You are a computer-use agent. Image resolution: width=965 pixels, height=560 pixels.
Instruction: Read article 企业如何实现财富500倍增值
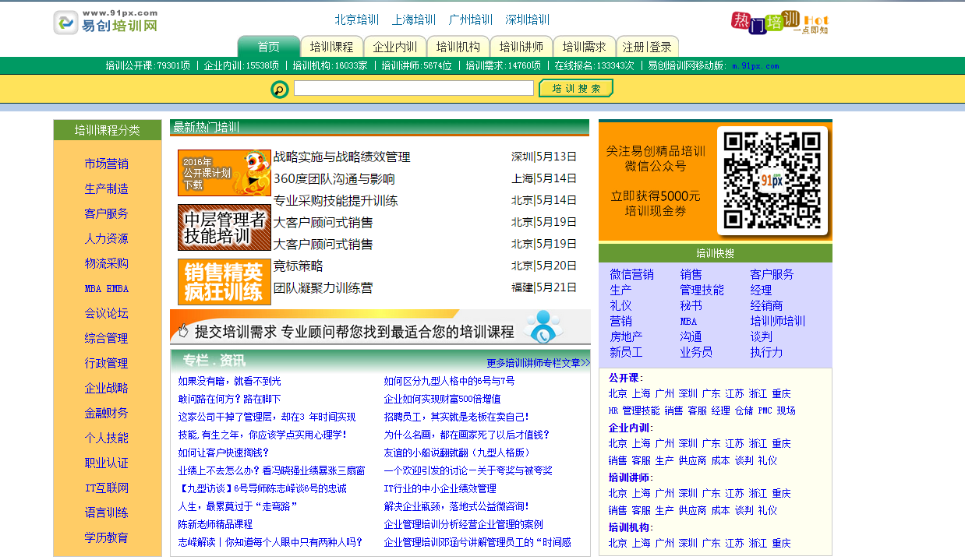[442, 399]
